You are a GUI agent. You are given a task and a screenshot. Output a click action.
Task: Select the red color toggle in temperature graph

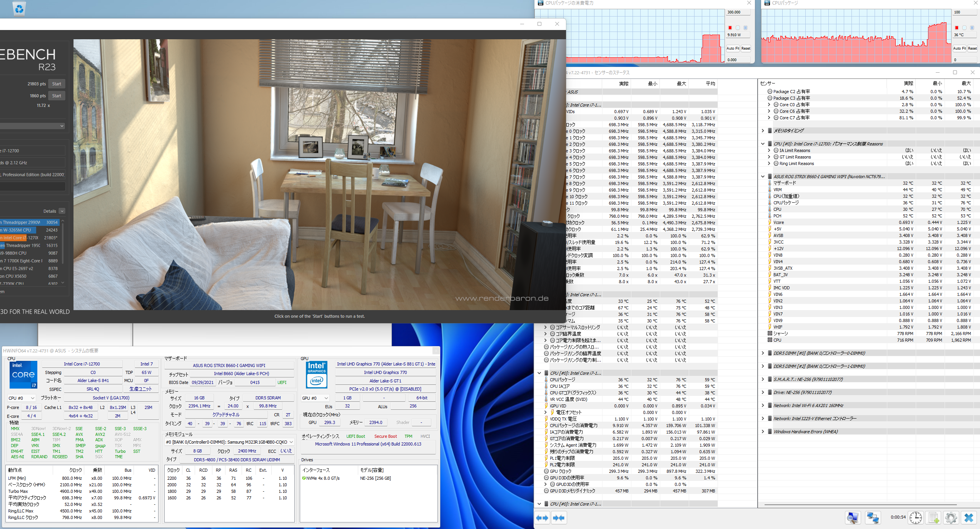[957, 28]
